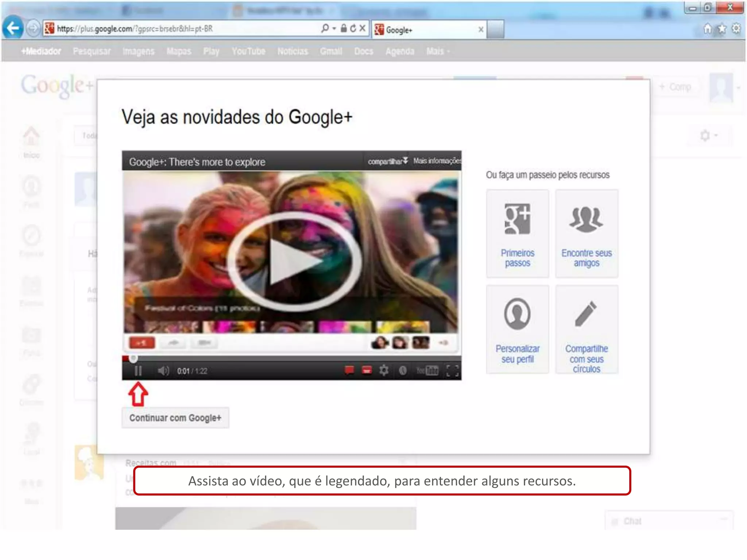Open Imagens in Google bar
747x560 pixels.
(x=139, y=51)
